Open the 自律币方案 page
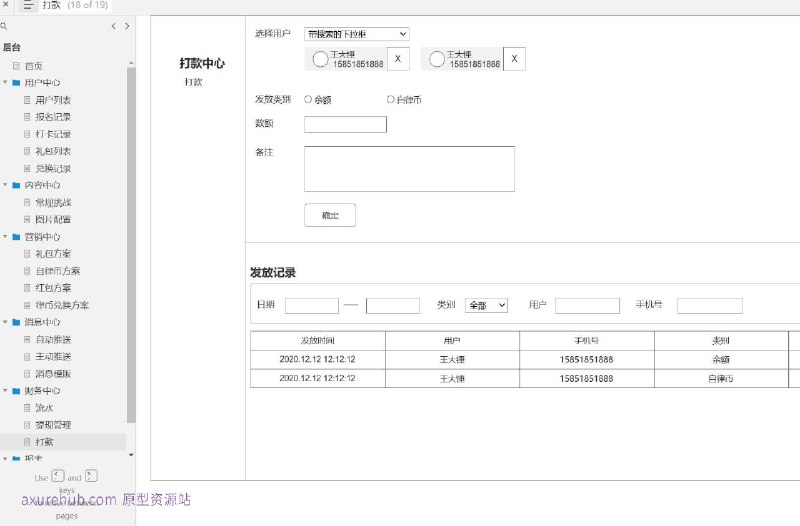This screenshot has height=526, width=800. (x=58, y=271)
